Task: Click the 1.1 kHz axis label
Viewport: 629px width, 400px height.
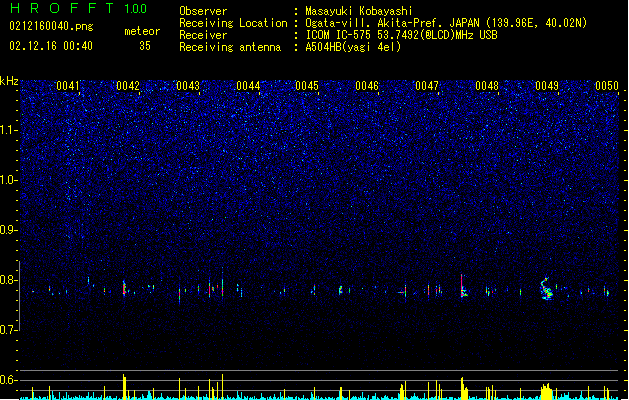Action: pos(8,130)
